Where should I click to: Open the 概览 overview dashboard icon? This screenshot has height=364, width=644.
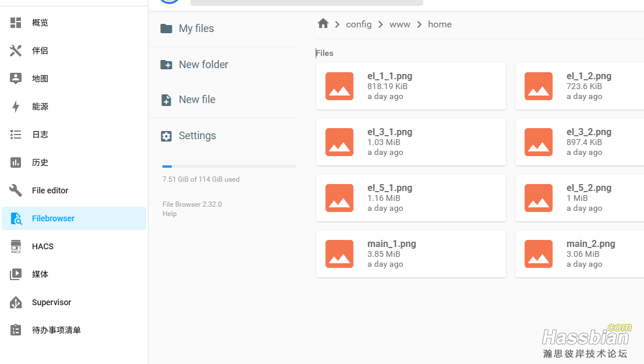point(16,23)
